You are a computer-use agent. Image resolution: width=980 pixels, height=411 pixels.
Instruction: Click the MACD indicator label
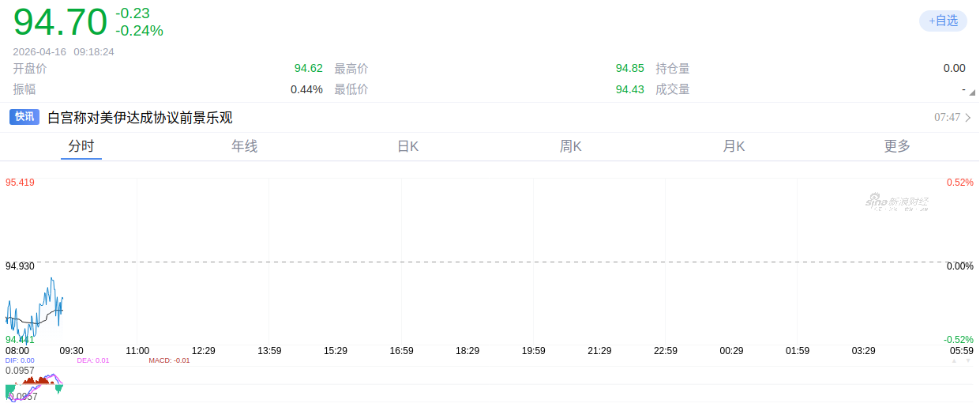coord(169,360)
